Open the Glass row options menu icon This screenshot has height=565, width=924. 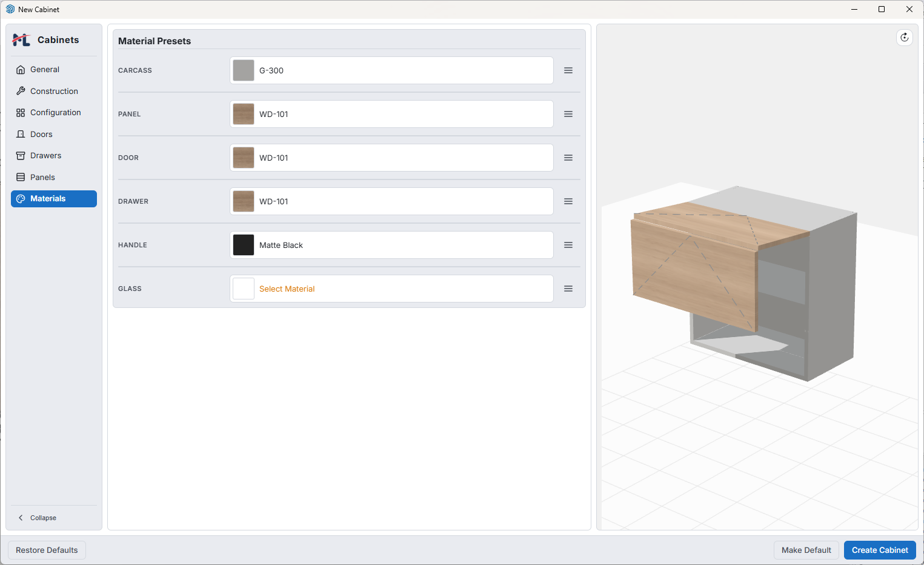pos(568,289)
